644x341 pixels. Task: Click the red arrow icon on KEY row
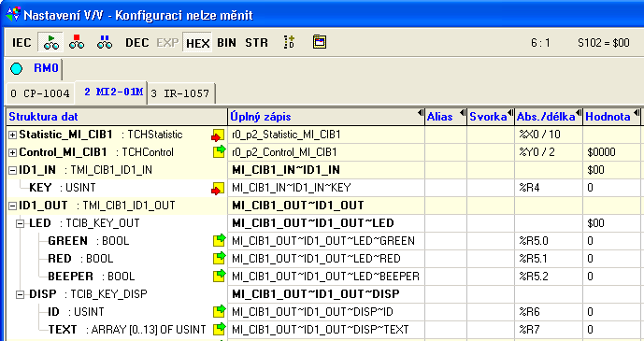click(218, 189)
